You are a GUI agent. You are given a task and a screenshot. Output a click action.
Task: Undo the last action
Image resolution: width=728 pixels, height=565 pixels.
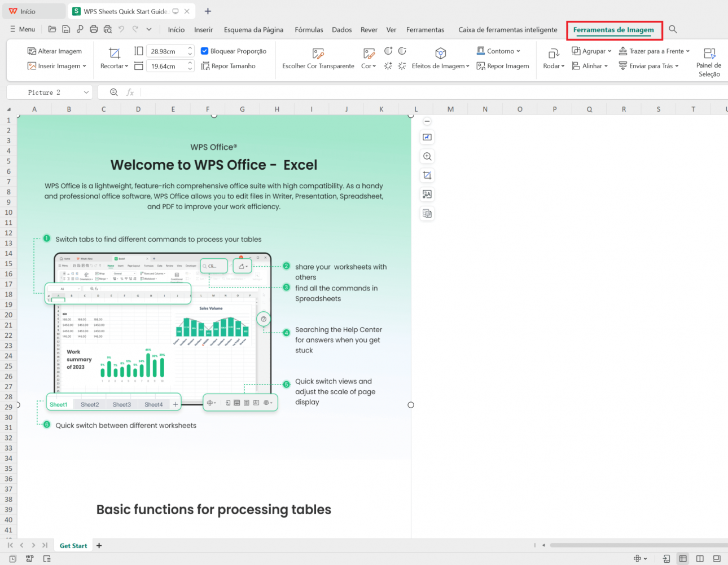point(121,29)
